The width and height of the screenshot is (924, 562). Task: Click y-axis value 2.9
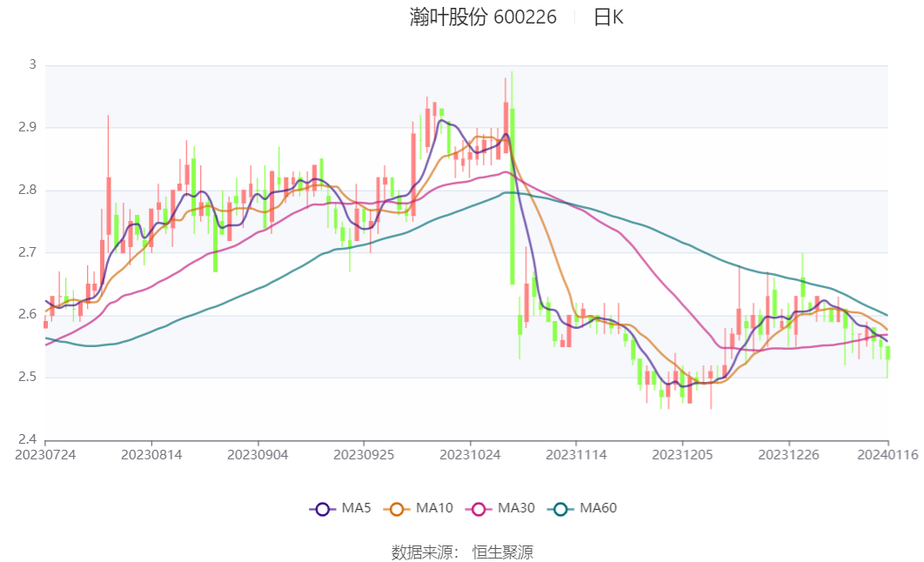(27, 127)
